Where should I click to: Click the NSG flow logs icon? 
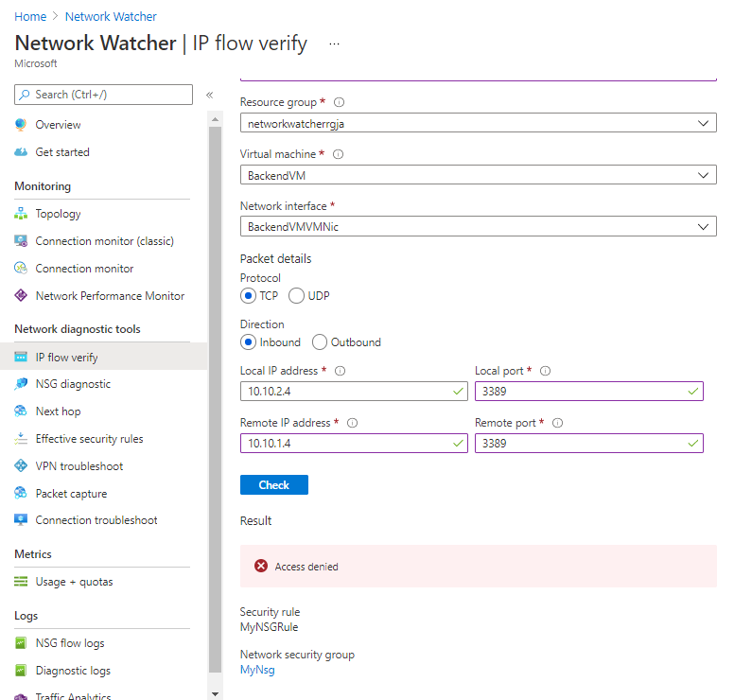pos(21,643)
